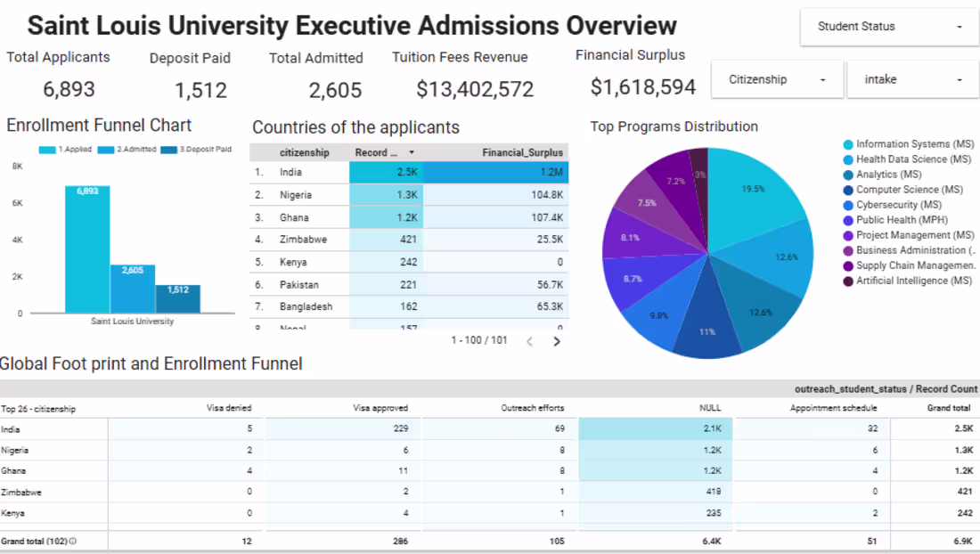980x554 pixels.
Task: Open the Citizenship dropdown filter
Action: click(778, 79)
